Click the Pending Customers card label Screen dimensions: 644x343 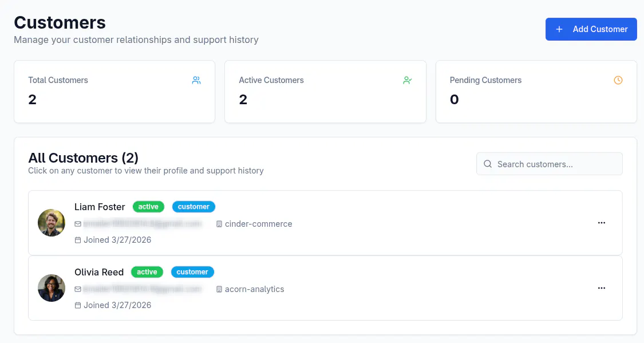tap(485, 80)
